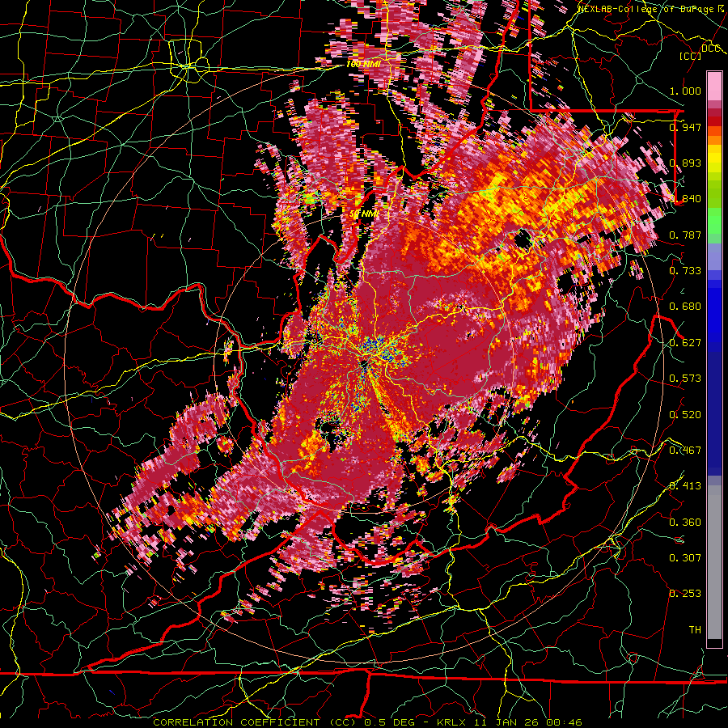Click the "100 NMI" range ring label

click(363, 64)
